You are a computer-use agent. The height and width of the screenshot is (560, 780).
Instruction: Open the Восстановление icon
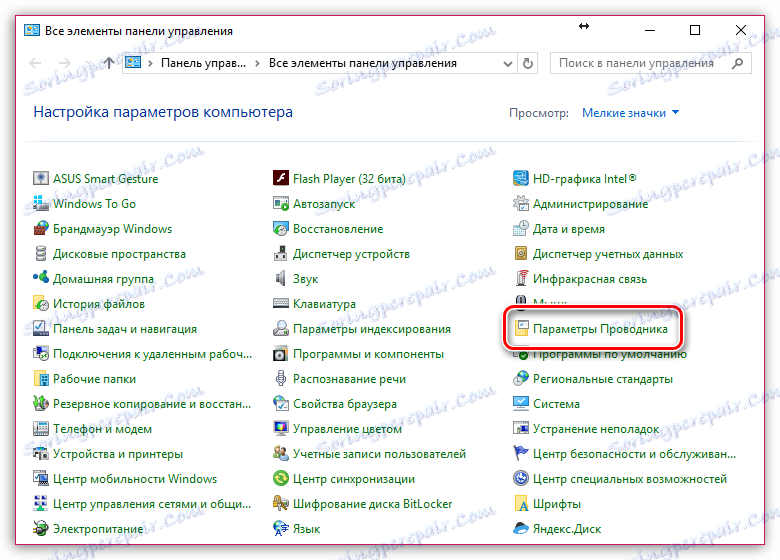click(281, 228)
